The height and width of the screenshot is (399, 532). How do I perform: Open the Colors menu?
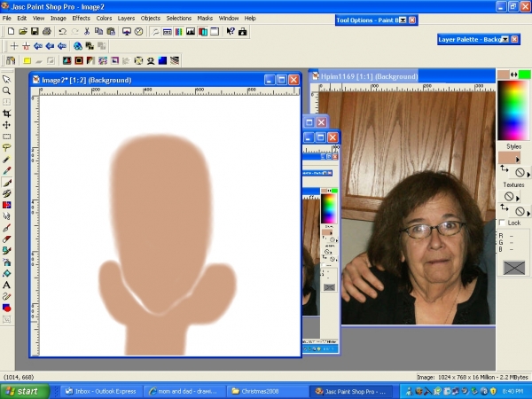pyautogui.click(x=104, y=18)
